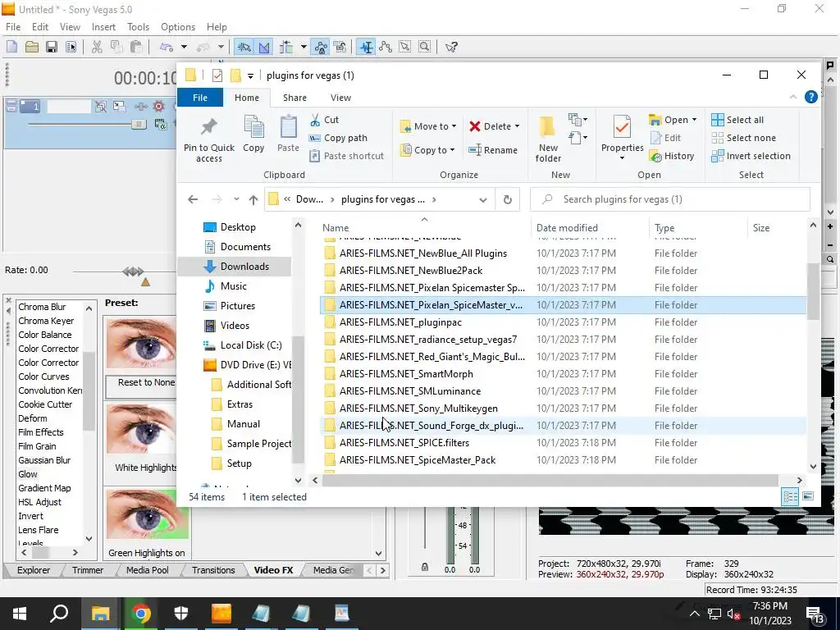Viewport: 840px width, 630px height.
Task: Toggle the Enable Snapping button in Vegas toolbar
Action: pos(244,47)
